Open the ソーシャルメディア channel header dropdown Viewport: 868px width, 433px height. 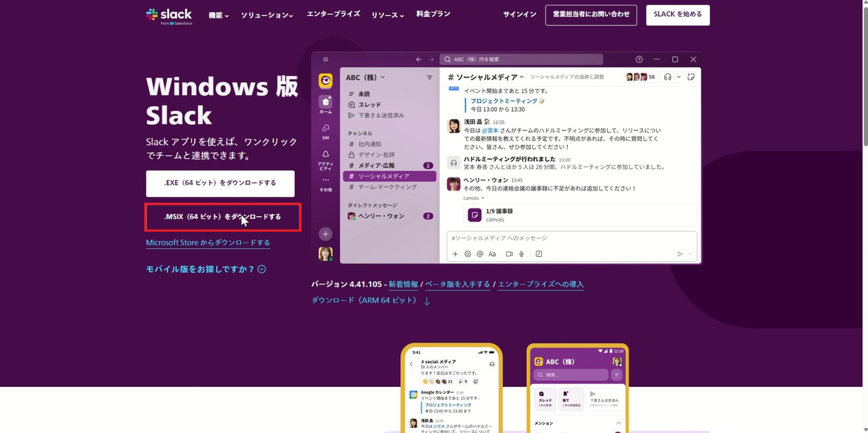486,77
